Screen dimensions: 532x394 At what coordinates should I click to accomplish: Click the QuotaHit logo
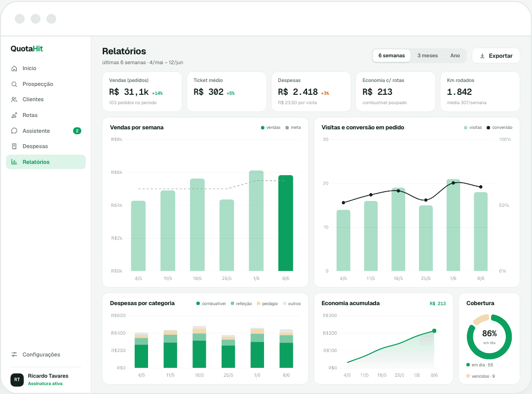(x=27, y=48)
